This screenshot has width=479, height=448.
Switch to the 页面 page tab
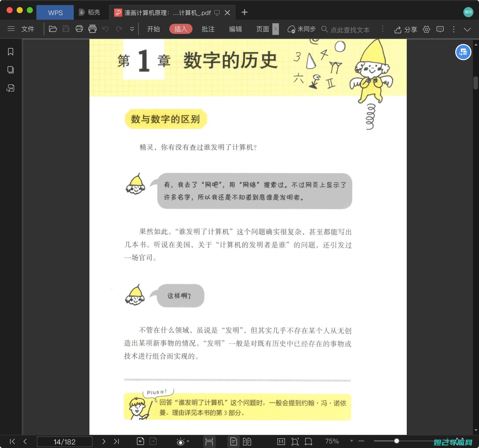263,29
